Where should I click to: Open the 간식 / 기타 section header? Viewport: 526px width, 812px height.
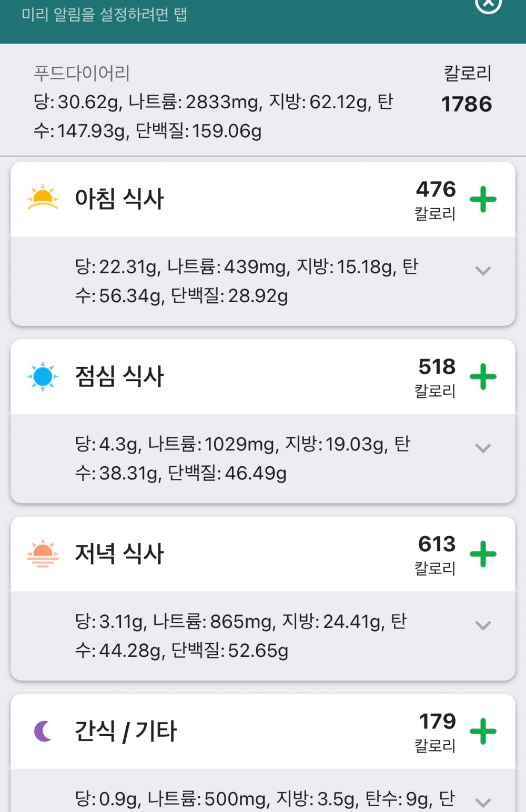[x=126, y=731]
